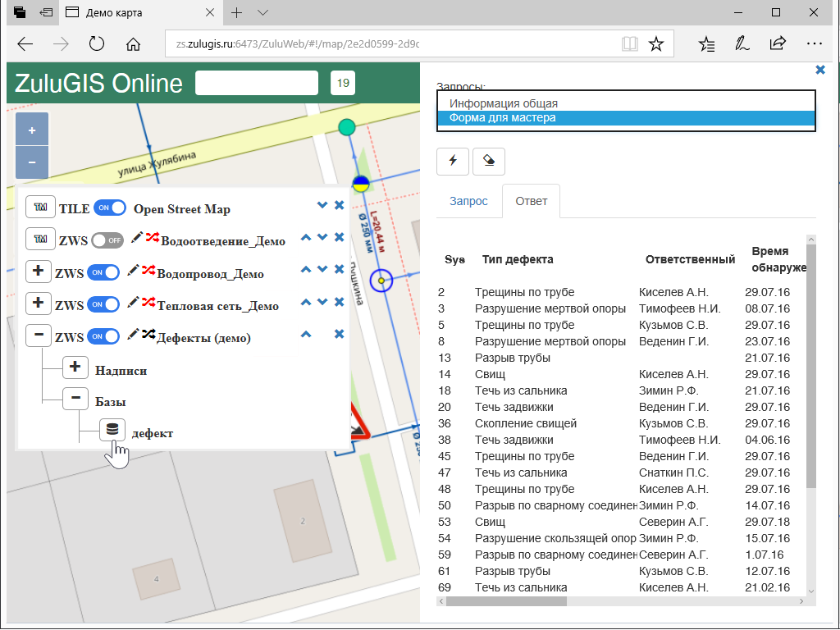Zoom in on the map
Viewport: 840px width, 630px height.
click(32, 130)
